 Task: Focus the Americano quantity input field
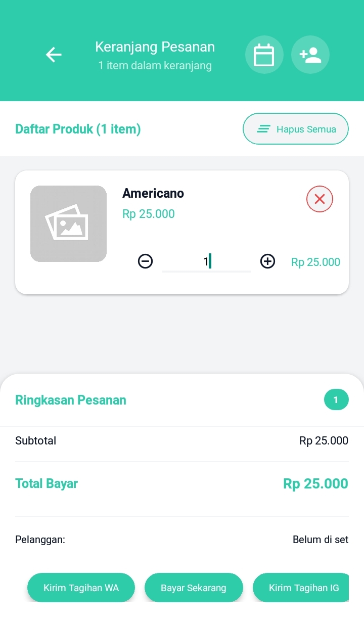click(206, 261)
